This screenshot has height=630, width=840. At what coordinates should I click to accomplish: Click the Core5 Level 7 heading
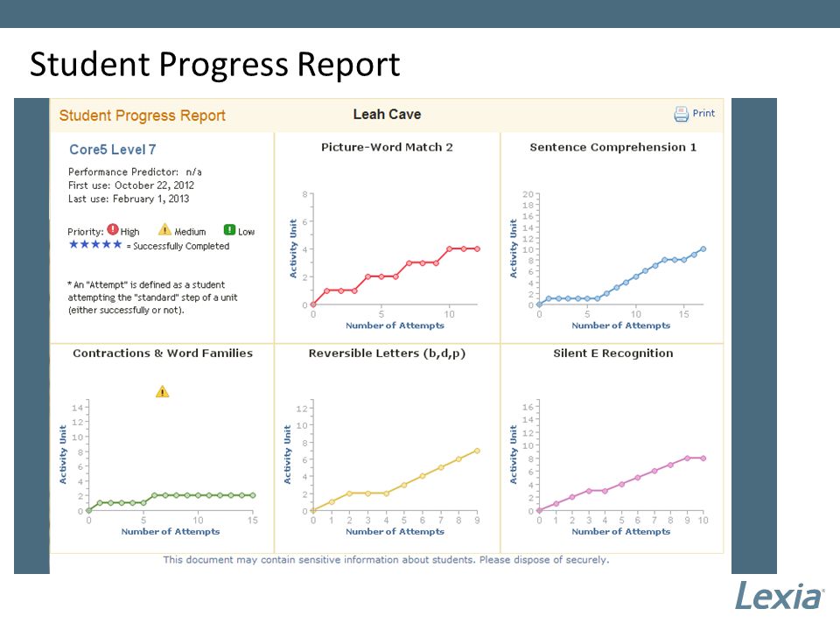113,150
